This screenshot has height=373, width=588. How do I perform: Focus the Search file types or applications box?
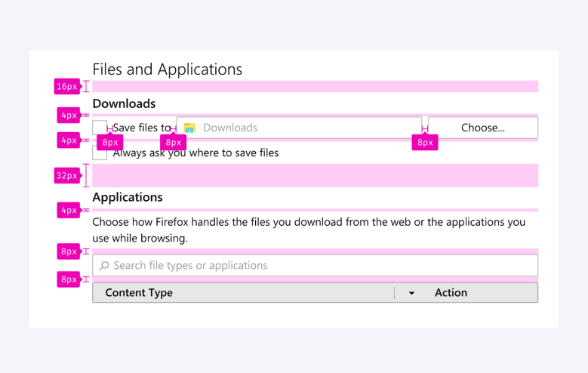point(317,266)
